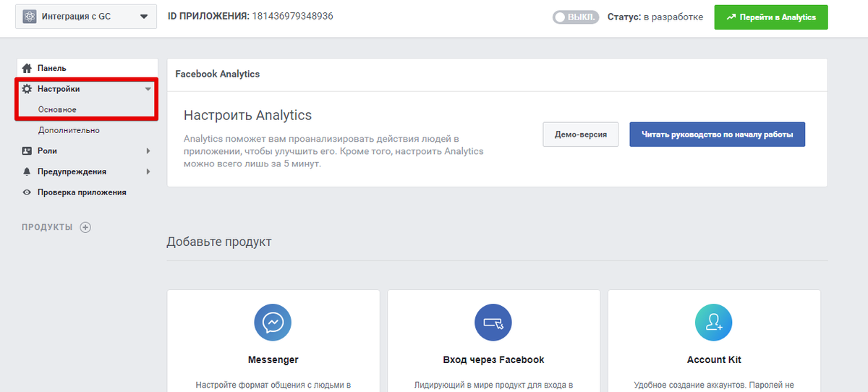Viewport: 868px width, 392px height.
Task: Click the Messenger product icon
Action: point(273,322)
